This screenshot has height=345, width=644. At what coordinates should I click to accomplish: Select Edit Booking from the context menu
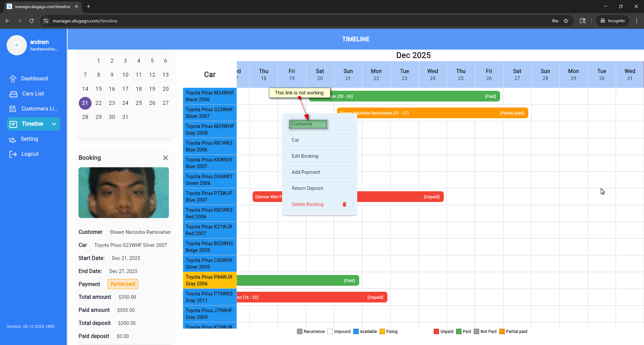point(319,156)
